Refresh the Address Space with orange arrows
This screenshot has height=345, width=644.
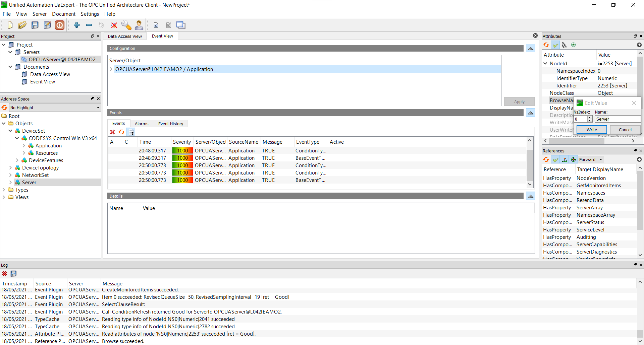tap(4, 108)
